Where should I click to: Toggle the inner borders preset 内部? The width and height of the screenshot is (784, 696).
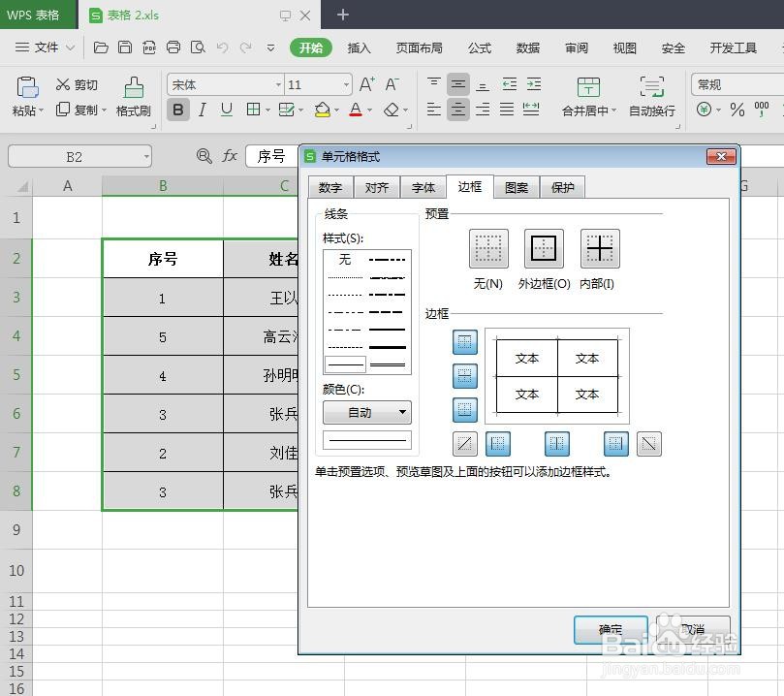tap(599, 247)
